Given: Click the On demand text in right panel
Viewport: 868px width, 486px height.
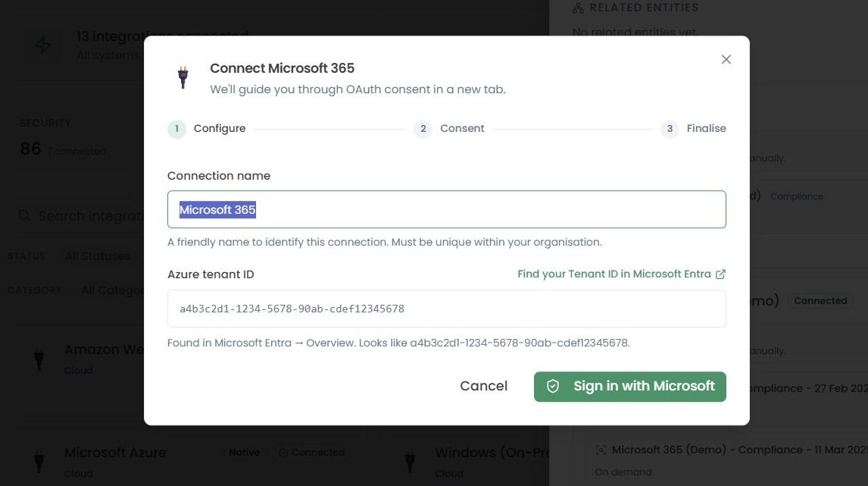Looking at the screenshot, I should 623,472.
